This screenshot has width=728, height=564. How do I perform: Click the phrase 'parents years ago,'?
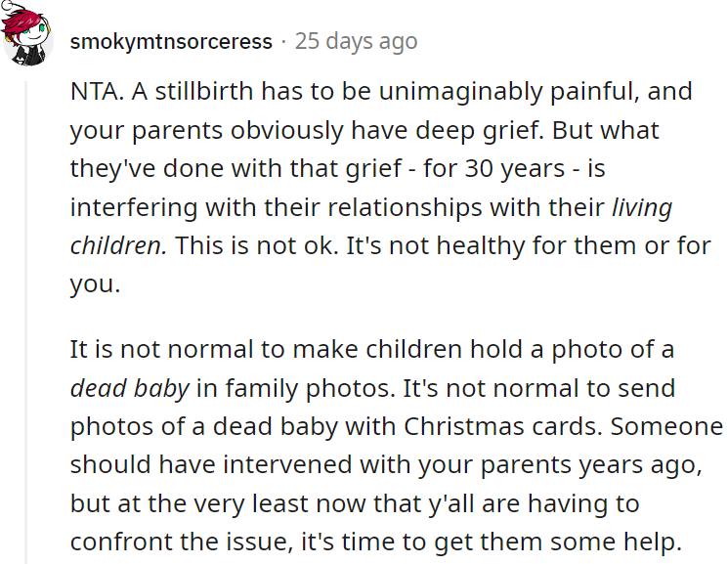(x=591, y=466)
